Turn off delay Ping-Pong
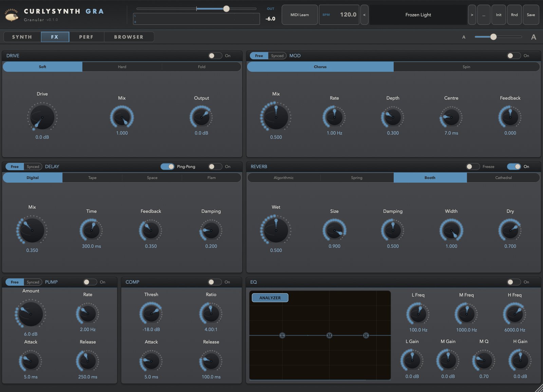Screen dimensions: 543x392 tap(167, 167)
